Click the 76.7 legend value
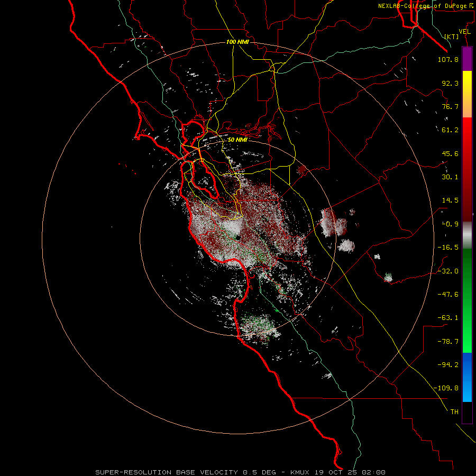This screenshot has width=476, height=476. tap(450, 106)
